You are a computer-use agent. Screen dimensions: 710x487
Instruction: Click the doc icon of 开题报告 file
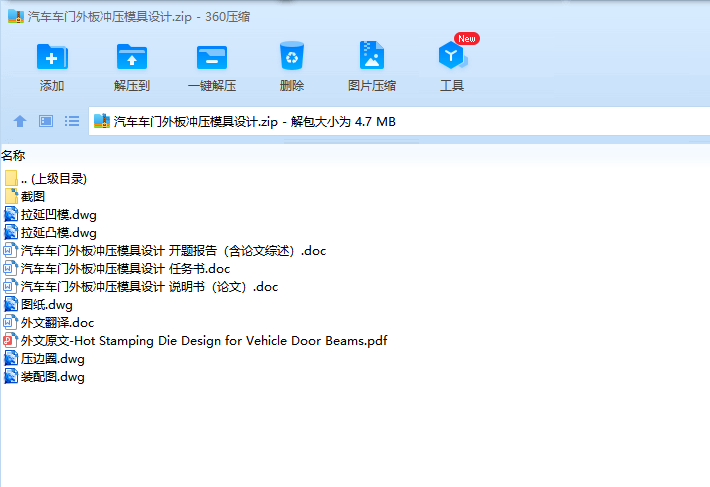[10, 251]
